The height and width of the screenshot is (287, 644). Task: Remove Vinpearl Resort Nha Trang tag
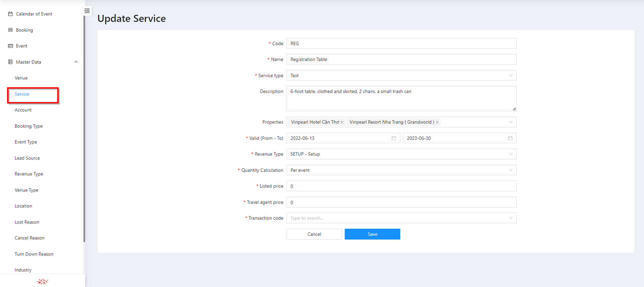tap(437, 122)
